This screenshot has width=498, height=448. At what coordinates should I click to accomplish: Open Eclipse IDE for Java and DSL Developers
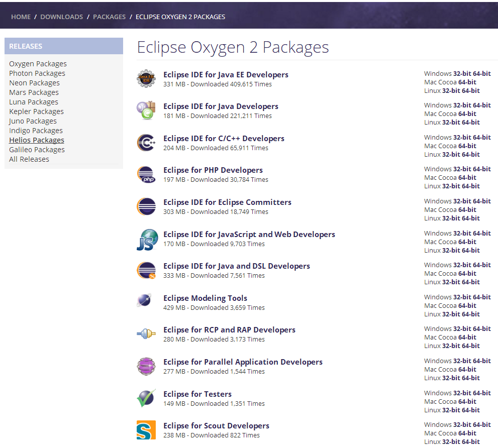237,266
